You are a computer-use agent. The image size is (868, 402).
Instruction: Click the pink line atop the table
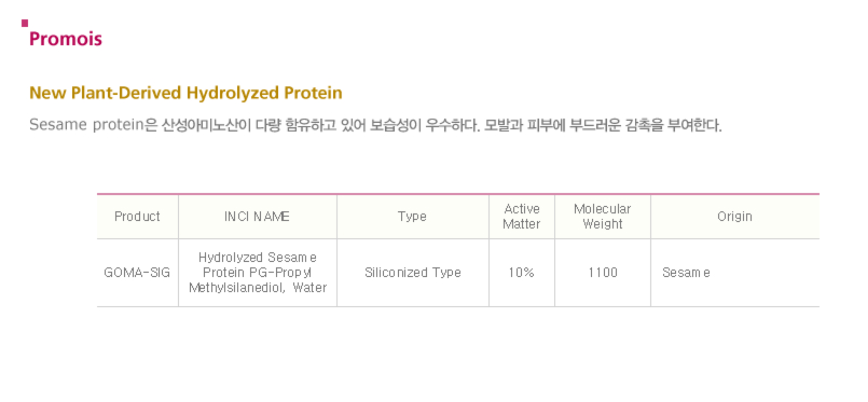coord(458,194)
